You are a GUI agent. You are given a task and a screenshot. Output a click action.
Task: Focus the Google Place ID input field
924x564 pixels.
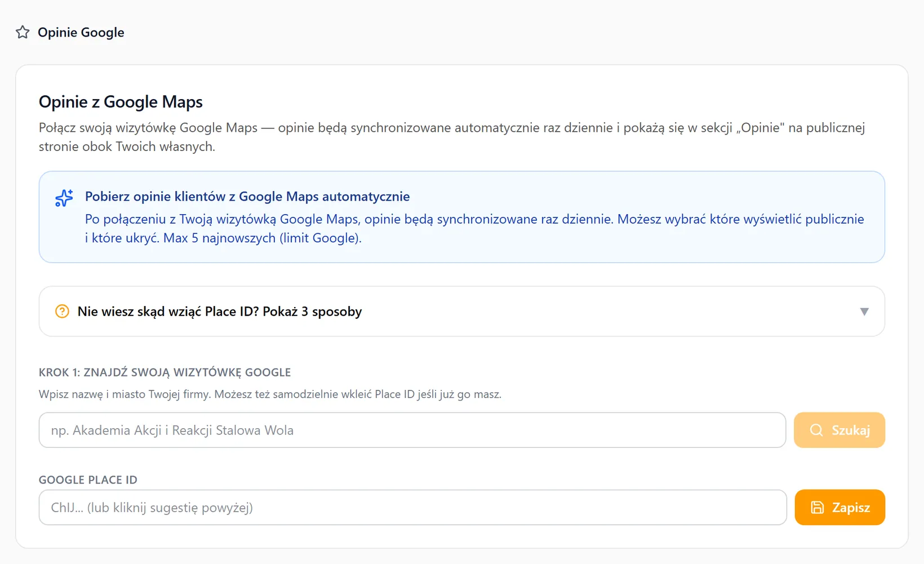(412, 507)
